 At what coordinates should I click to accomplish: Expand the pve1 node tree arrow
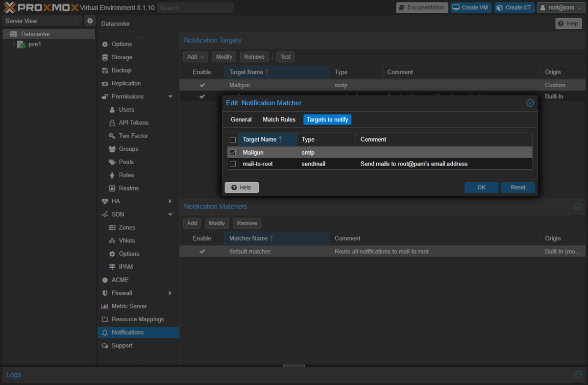[x=14, y=44]
